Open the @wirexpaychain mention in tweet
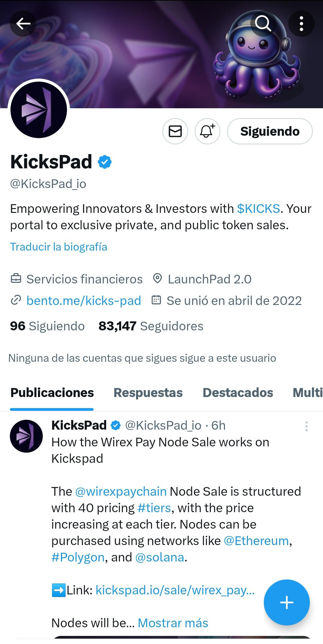Image resolution: width=323 pixels, height=644 pixels. point(121,492)
